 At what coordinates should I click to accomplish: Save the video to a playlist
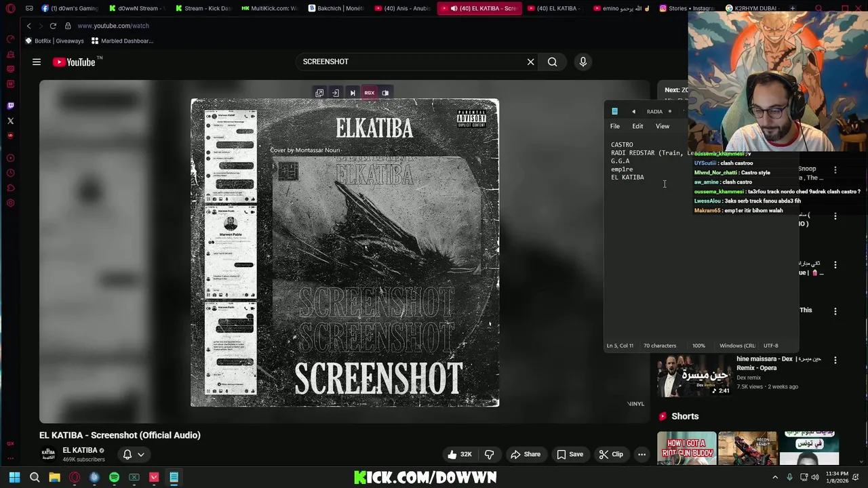pyautogui.click(x=570, y=455)
